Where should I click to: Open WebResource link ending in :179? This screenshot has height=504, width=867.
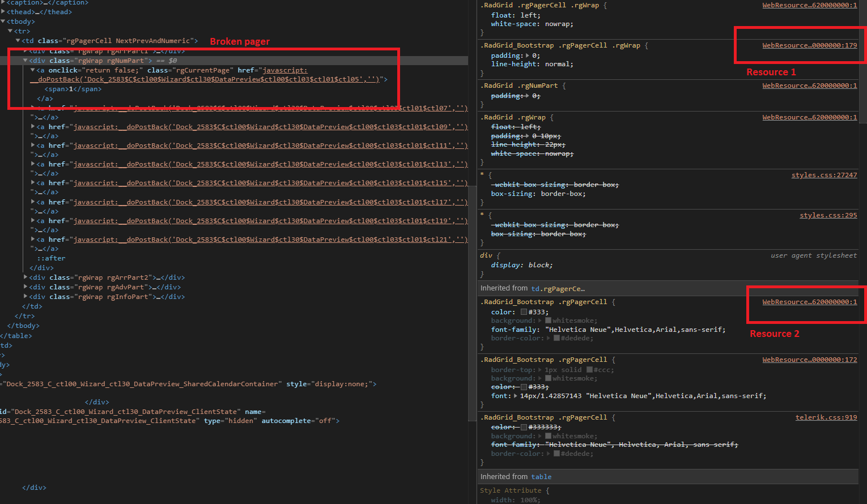[809, 45]
